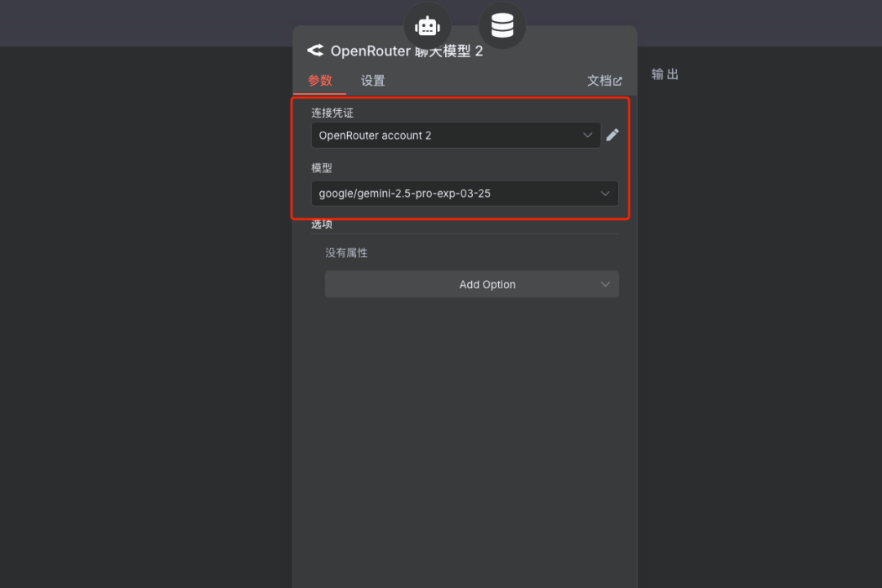This screenshot has height=588, width=882.
Task: Click the 输出 panel label
Action: pos(665,74)
